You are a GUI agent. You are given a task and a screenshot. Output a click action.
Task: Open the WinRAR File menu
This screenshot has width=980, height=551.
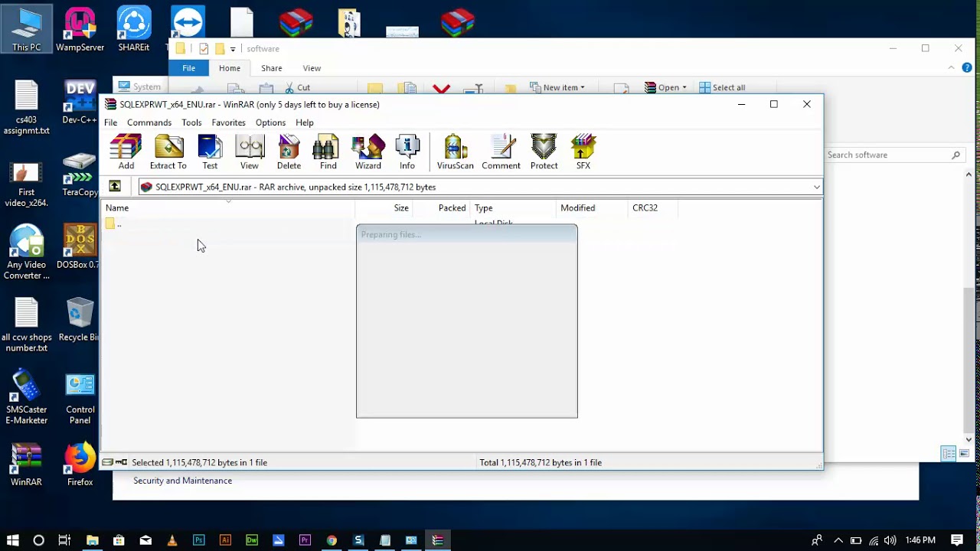[111, 122]
